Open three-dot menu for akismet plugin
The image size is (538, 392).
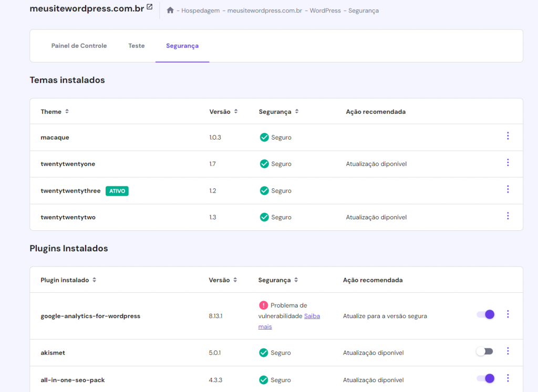pos(508,351)
